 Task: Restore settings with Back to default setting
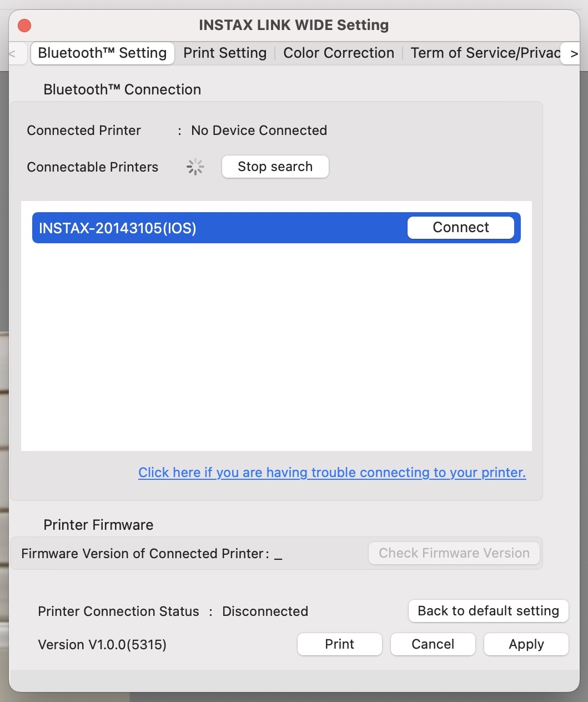point(488,611)
